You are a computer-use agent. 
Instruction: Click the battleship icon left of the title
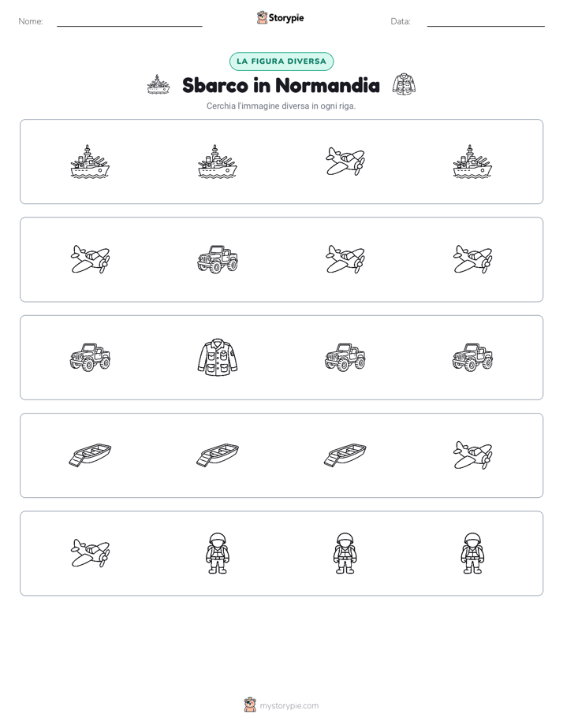(158, 84)
